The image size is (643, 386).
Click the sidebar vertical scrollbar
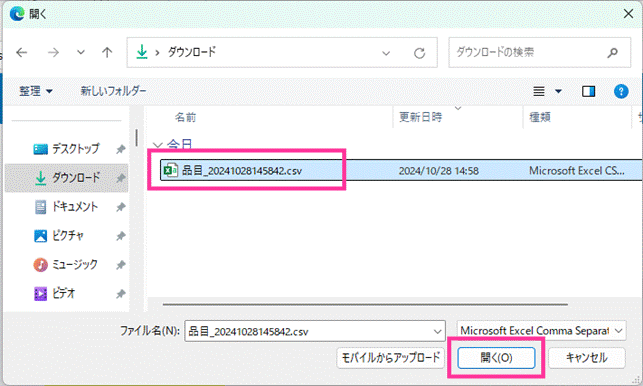tap(137, 138)
